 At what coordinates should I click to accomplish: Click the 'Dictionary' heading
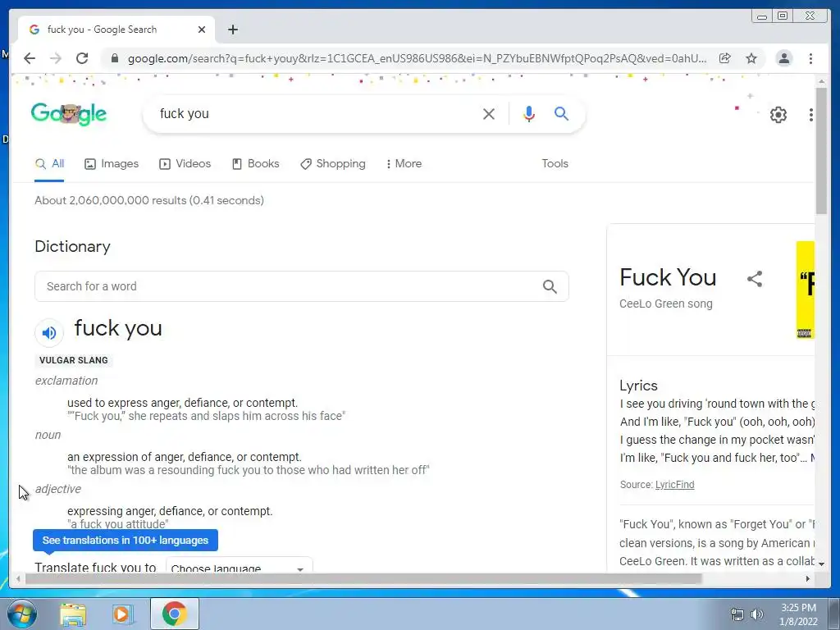pyautogui.click(x=72, y=246)
